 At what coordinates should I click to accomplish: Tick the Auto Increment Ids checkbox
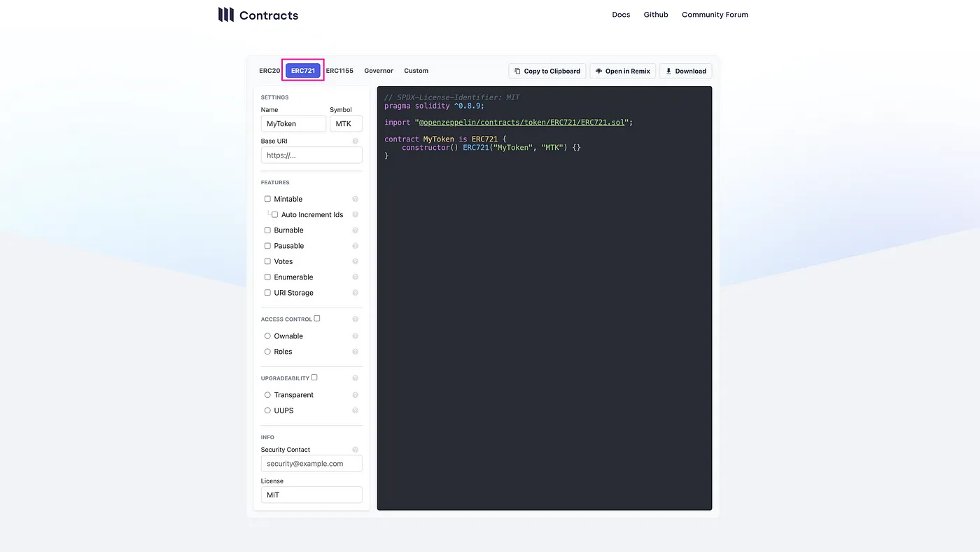pyautogui.click(x=274, y=214)
